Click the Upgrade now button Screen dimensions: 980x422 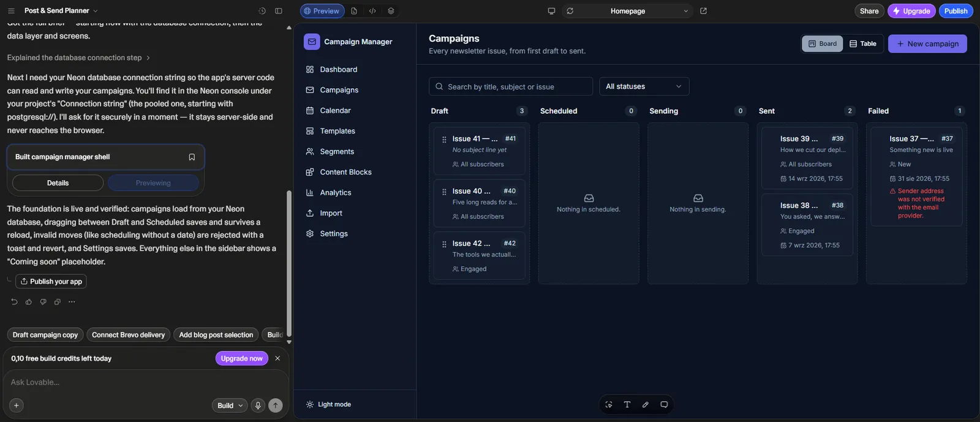(x=241, y=358)
